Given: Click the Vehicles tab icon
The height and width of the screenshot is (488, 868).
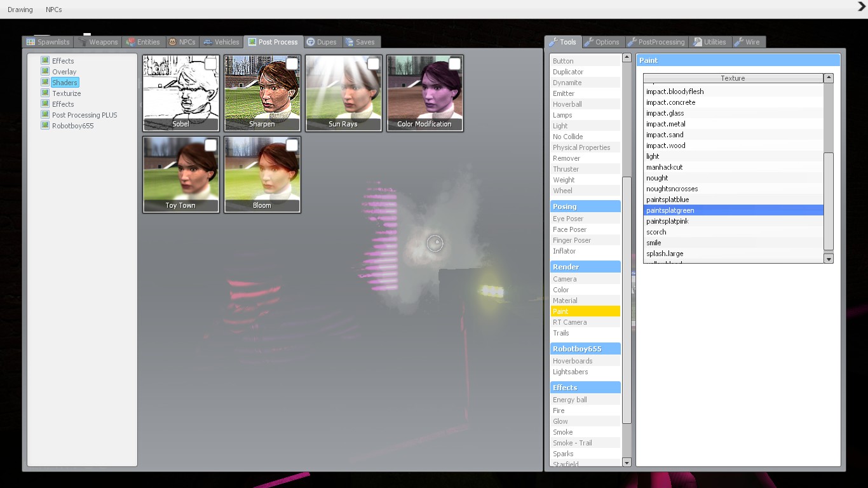Looking at the screenshot, I should (208, 42).
